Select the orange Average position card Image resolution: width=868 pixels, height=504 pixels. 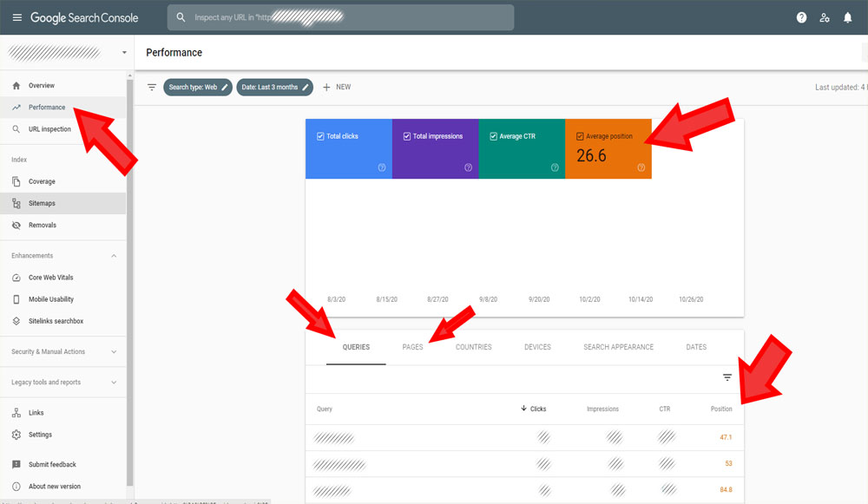click(x=608, y=149)
